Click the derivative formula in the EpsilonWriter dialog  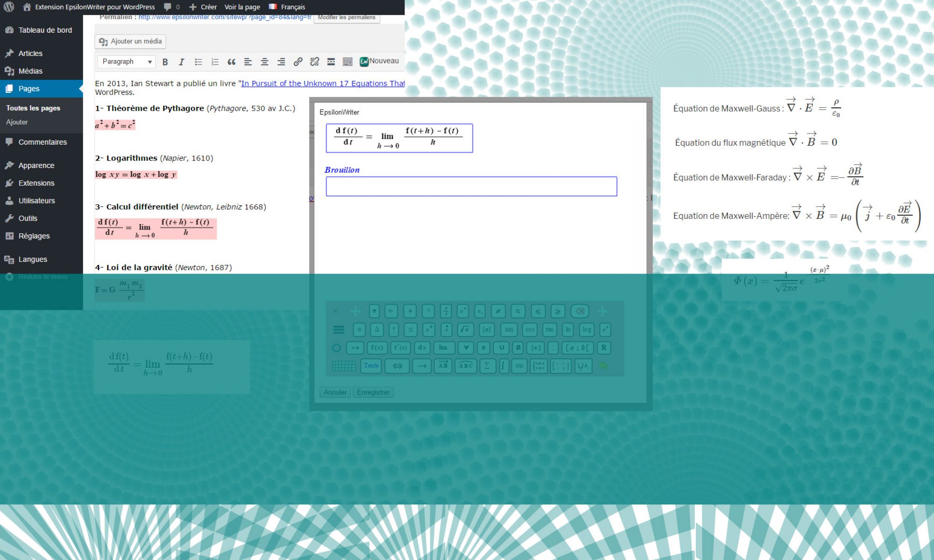(x=399, y=138)
